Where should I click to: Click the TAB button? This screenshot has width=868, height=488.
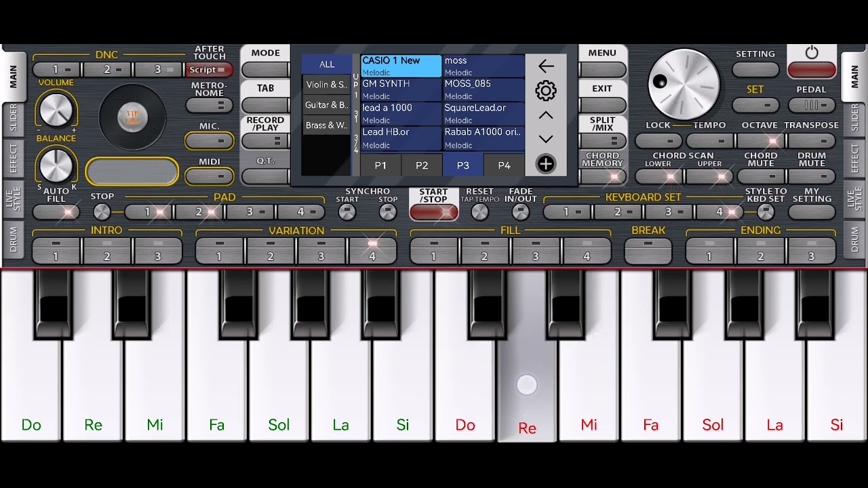coord(265,105)
